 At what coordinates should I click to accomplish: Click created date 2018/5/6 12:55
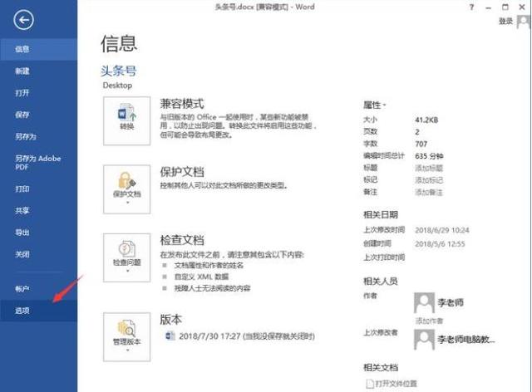tap(440, 244)
